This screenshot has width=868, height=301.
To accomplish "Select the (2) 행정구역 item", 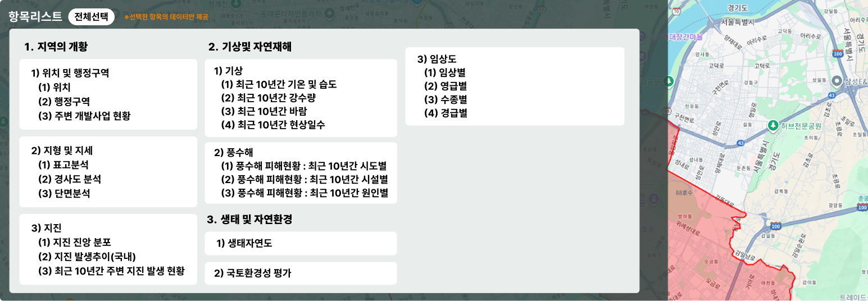I will (x=63, y=102).
